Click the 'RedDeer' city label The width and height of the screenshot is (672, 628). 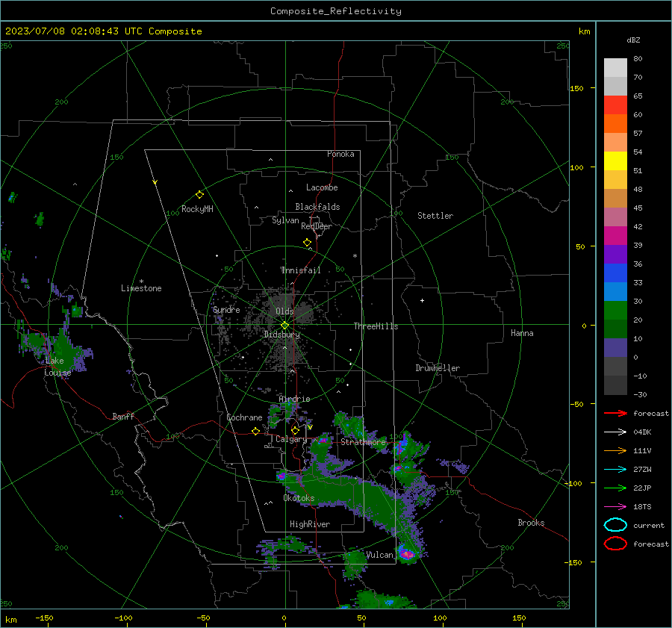coord(317,226)
